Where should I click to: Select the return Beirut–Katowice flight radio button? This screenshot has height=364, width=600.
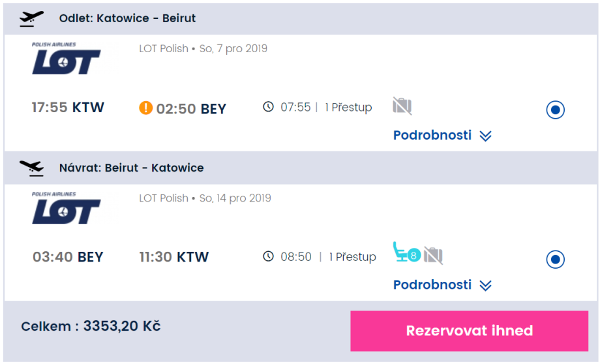click(555, 260)
